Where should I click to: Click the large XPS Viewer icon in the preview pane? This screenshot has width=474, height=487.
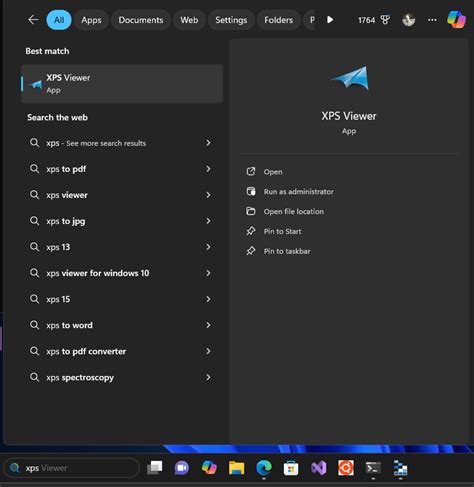coord(350,78)
